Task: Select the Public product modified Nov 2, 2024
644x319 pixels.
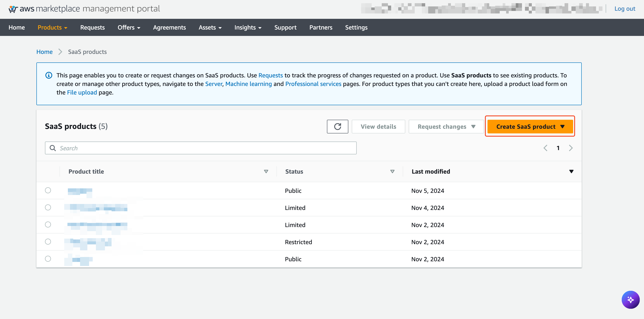Action: tap(48, 258)
